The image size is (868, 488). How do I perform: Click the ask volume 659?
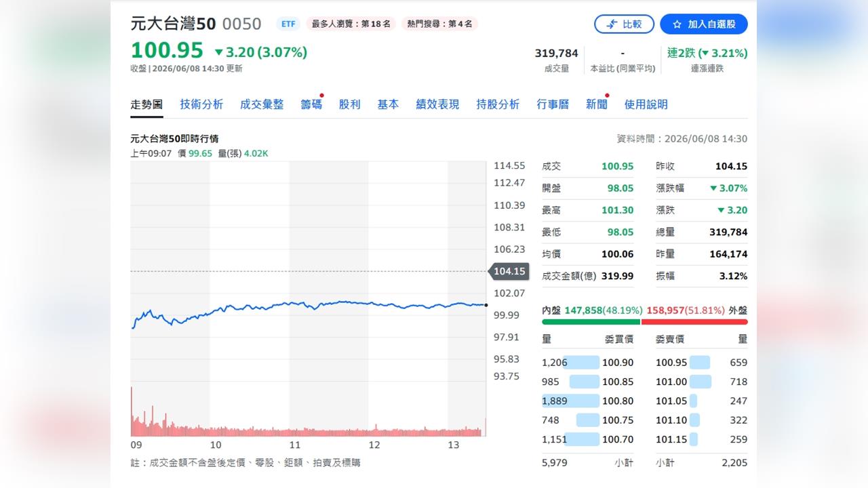(x=738, y=363)
